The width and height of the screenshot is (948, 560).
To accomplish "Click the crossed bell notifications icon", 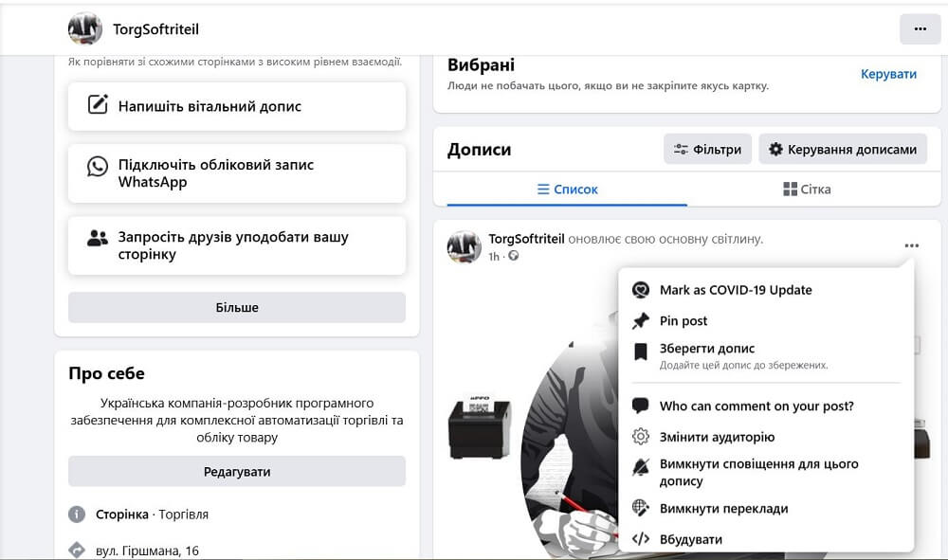I will point(641,467).
